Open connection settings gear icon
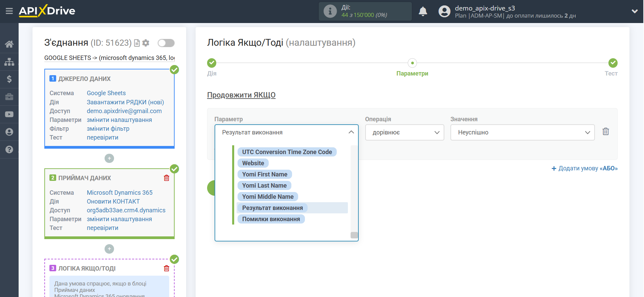The width and height of the screenshot is (644, 297). click(146, 43)
